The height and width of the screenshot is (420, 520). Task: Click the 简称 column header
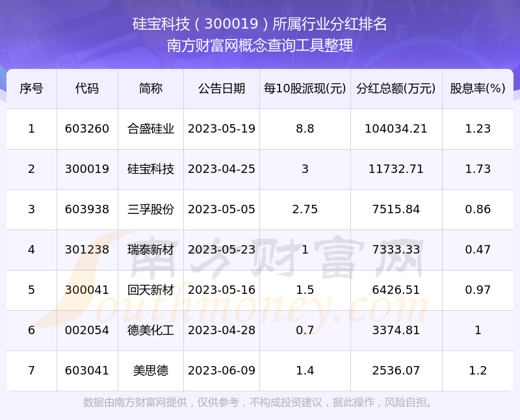point(151,88)
